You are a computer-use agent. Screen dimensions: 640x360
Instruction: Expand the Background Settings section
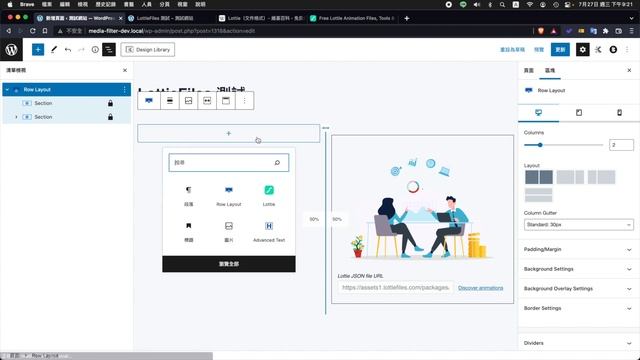tap(579, 269)
